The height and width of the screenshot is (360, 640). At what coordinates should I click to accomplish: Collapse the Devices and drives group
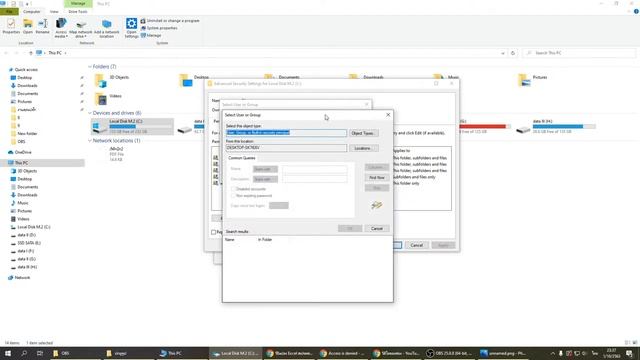(x=90, y=113)
